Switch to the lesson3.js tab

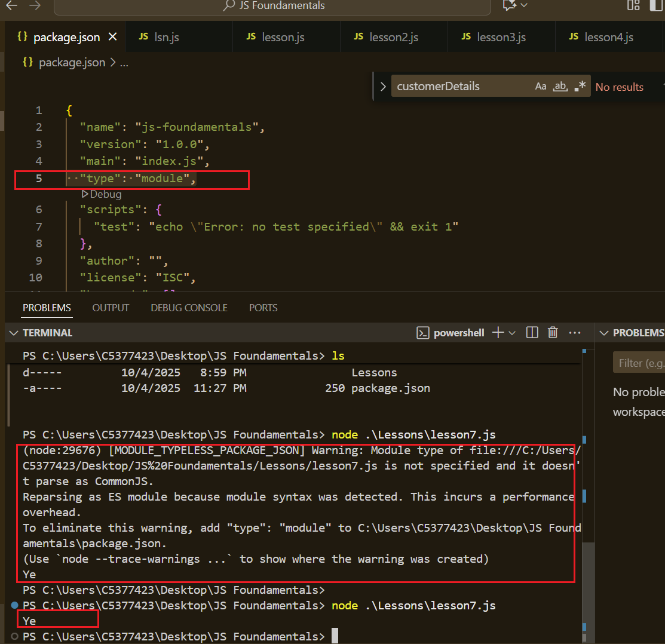pyautogui.click(x=501, y=36)
